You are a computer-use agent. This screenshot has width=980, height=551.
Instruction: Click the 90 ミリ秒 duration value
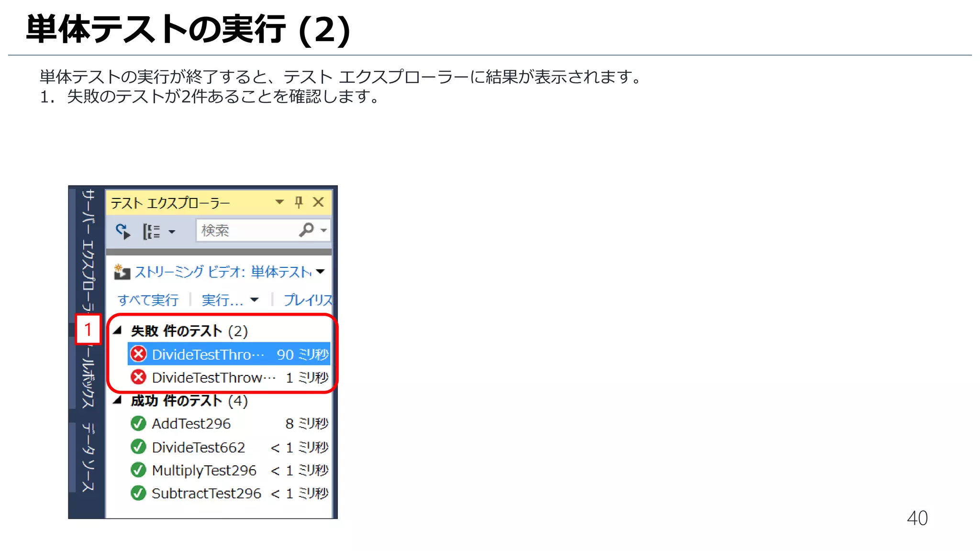tap(302, 354)
